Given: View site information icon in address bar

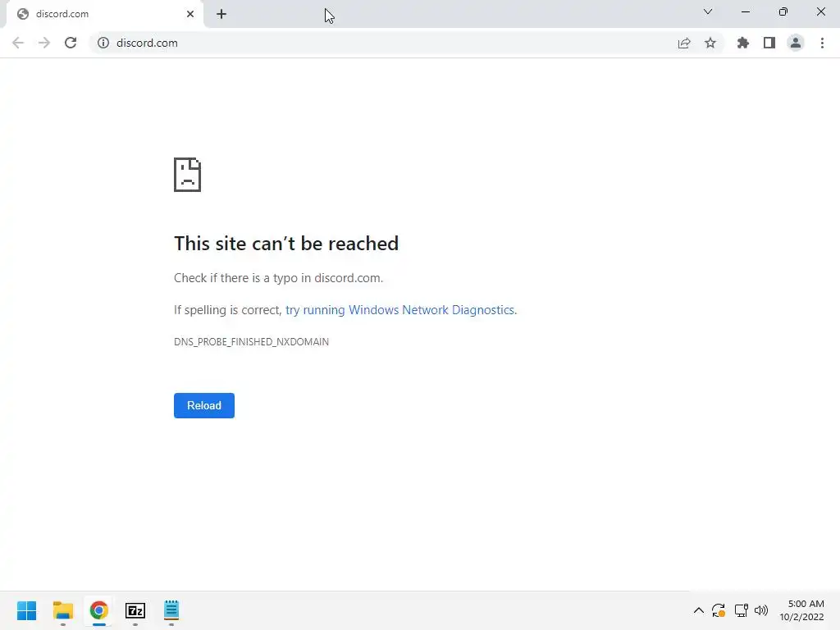Looking at the screenshot, I should tap(103, 43).
